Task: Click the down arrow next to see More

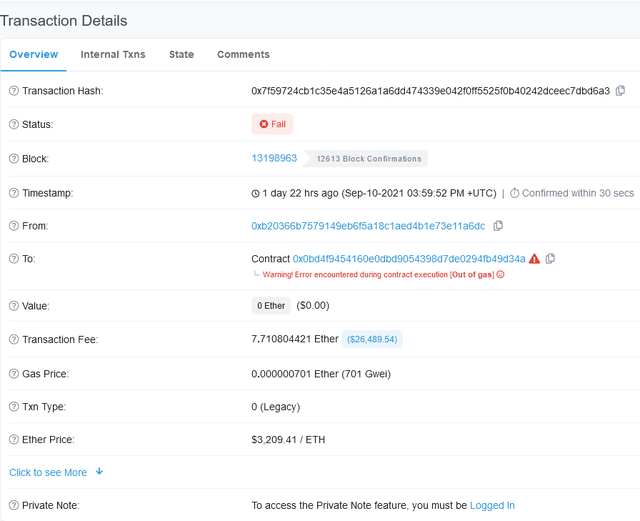Action: [x=99, y=472]
